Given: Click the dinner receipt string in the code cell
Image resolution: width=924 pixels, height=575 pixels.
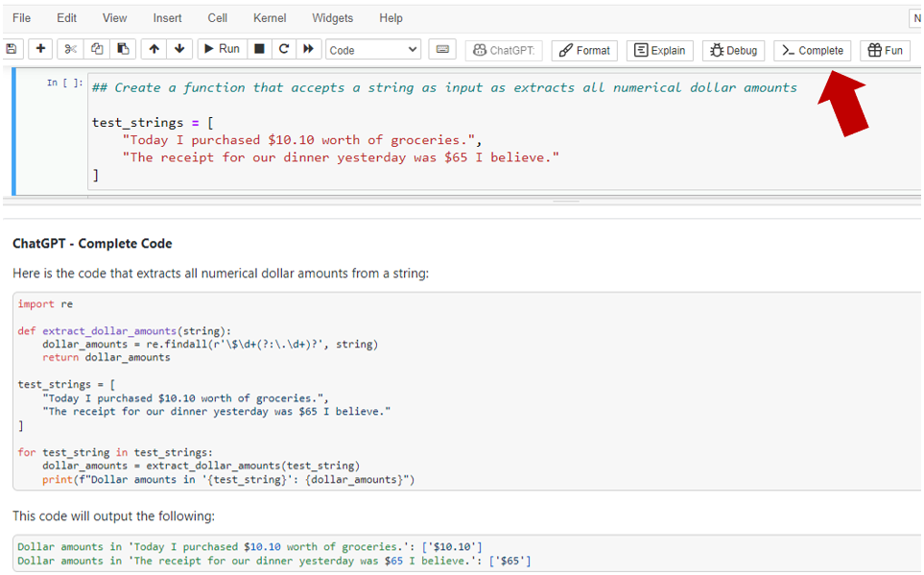Looking at the screenshot, I should [x=341, y=157].
